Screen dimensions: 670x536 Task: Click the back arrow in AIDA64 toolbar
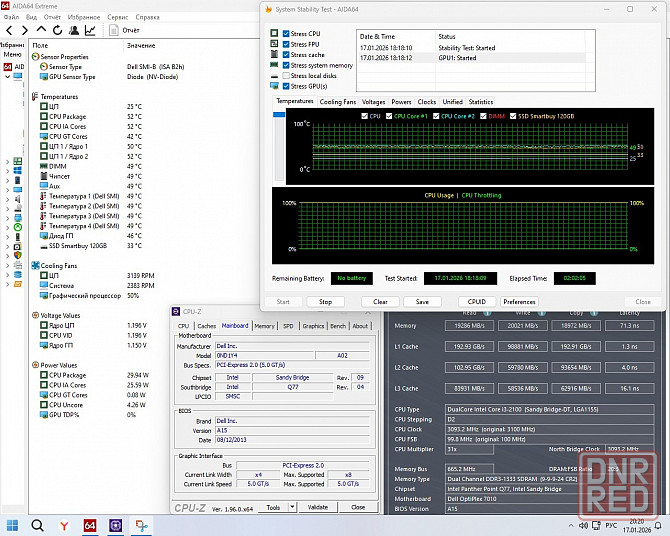pyautogui.click(x=9, y=31)
